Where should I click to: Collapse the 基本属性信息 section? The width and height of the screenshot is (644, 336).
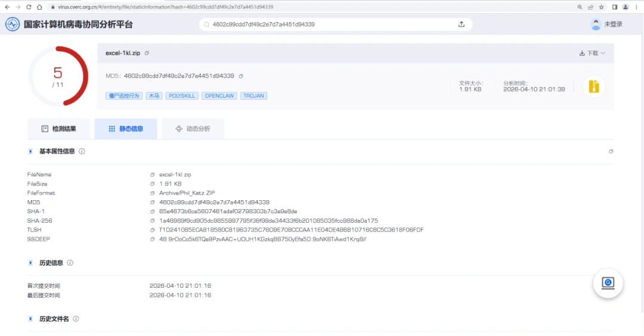point(30,151)
